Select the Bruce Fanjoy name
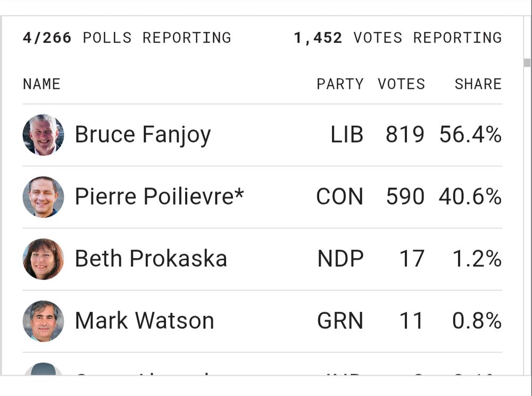Image resolution: width=532 pixels, height=396 pixels. click(143, 135)
